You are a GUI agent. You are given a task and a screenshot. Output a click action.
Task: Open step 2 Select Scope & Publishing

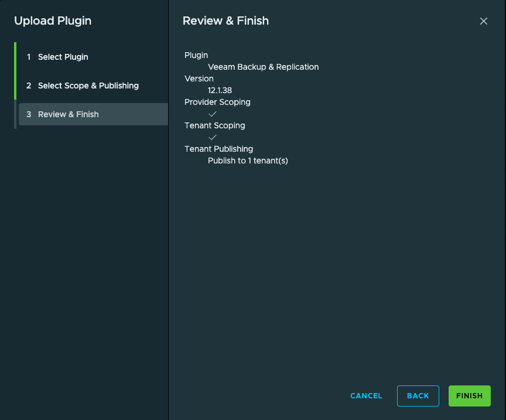tap(93, 86)
